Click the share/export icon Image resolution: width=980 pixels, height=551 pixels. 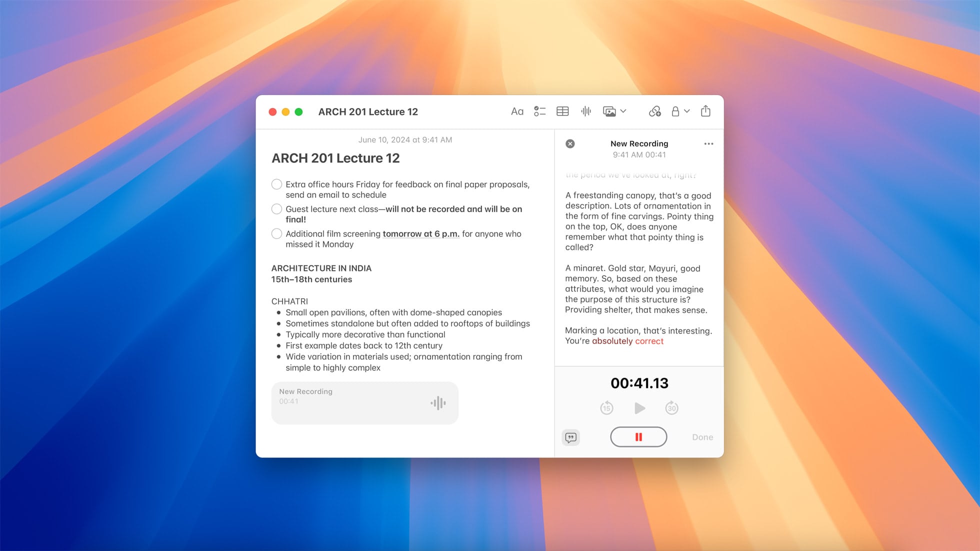click(x=706, y=111)
